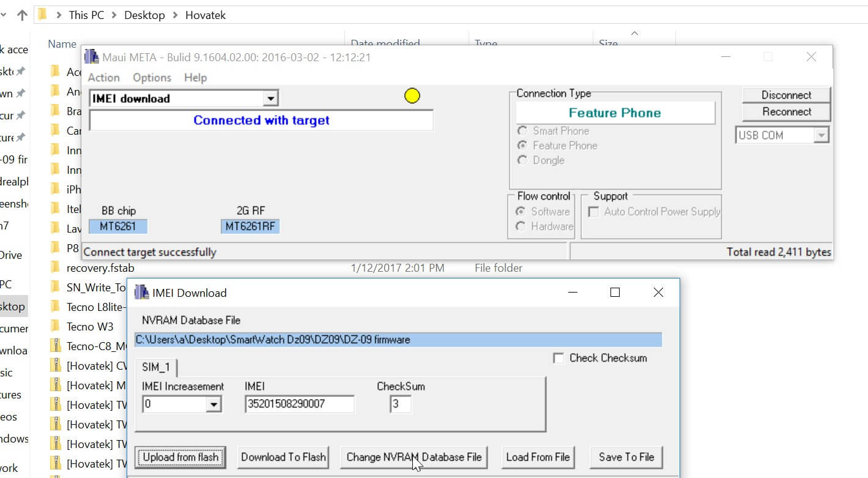This screenshot has width=868, height=478.
Task: Expand the USB COM port dropdown
Action: [821, 135]
